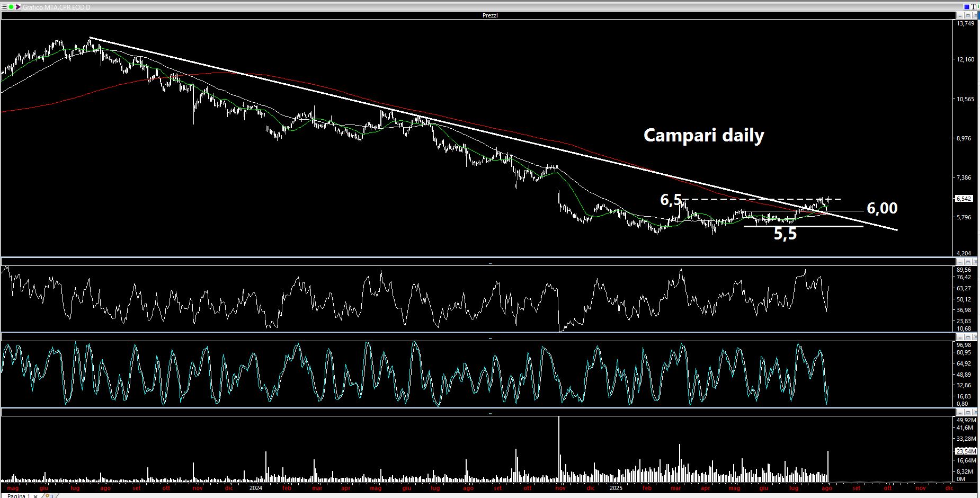
Task: Close the cyan stochastic indicator panel
Action: click(976, 337)
